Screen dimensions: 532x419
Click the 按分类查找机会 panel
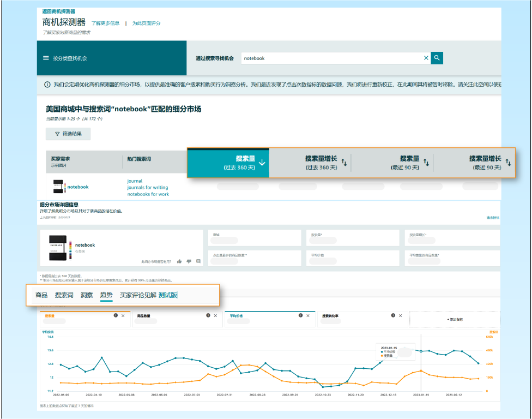pyautogui.click(x=112, y=58)
